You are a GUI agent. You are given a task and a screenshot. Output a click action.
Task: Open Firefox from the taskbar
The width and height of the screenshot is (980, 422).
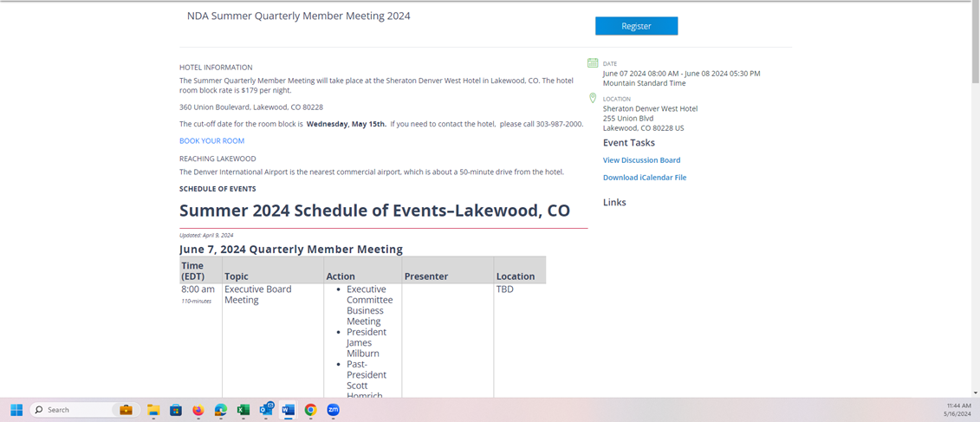tap(198, 410)
